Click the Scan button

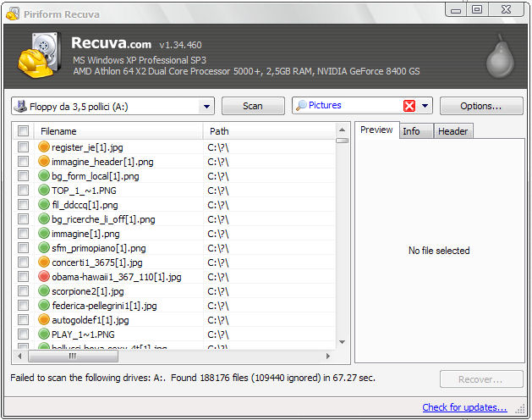(x=253, y=106)
